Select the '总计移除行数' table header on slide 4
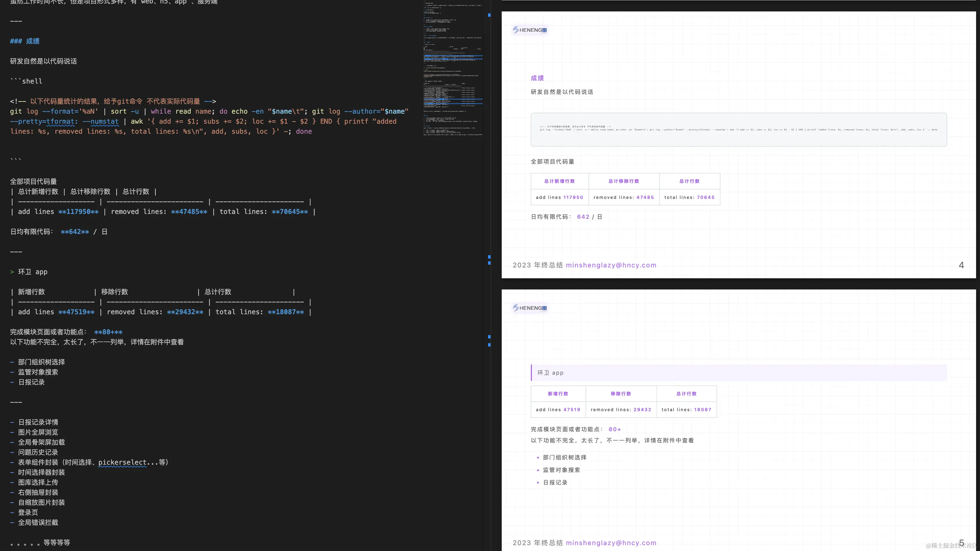 [624, 181]
